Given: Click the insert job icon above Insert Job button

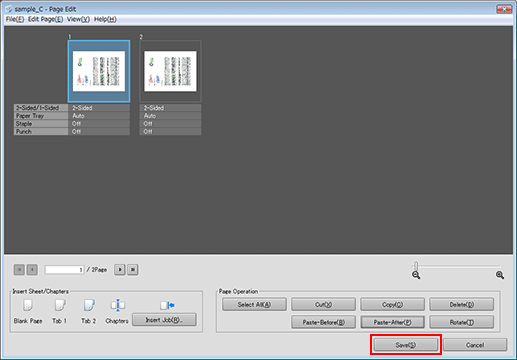Looking at the screenshot, I should pyautogui.click(x=167, y=305).
